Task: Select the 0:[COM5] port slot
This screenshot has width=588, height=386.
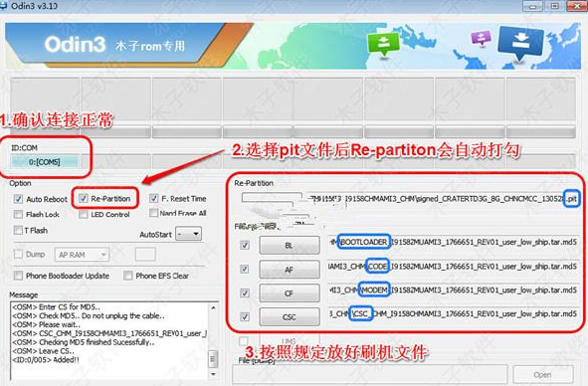Action: point(45,162)
